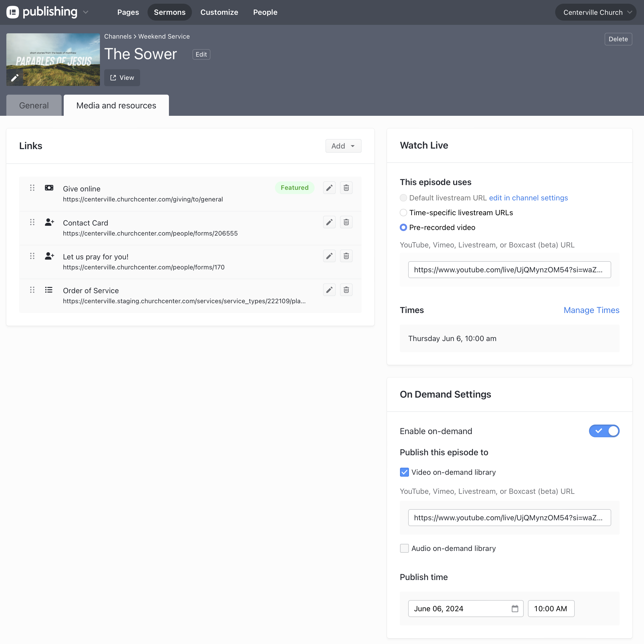Open the publishing app switcher chevron
644x644 pixels.
[x=86, y=12]
